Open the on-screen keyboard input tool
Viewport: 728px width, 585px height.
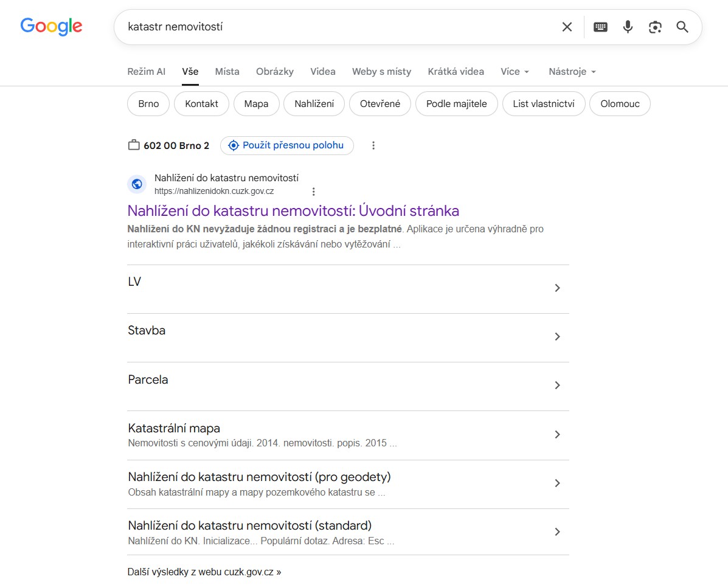pyautogui.click(x=600, y=27)
